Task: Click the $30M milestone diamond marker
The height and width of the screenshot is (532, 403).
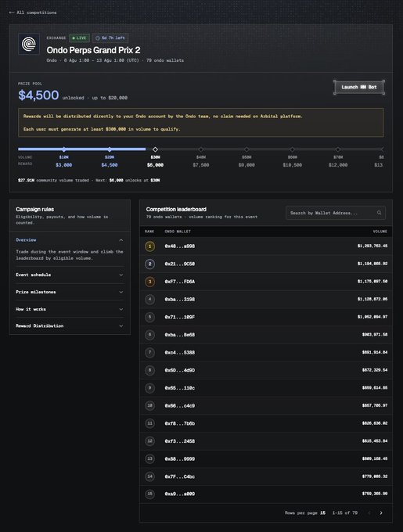Action: (155, 149)
